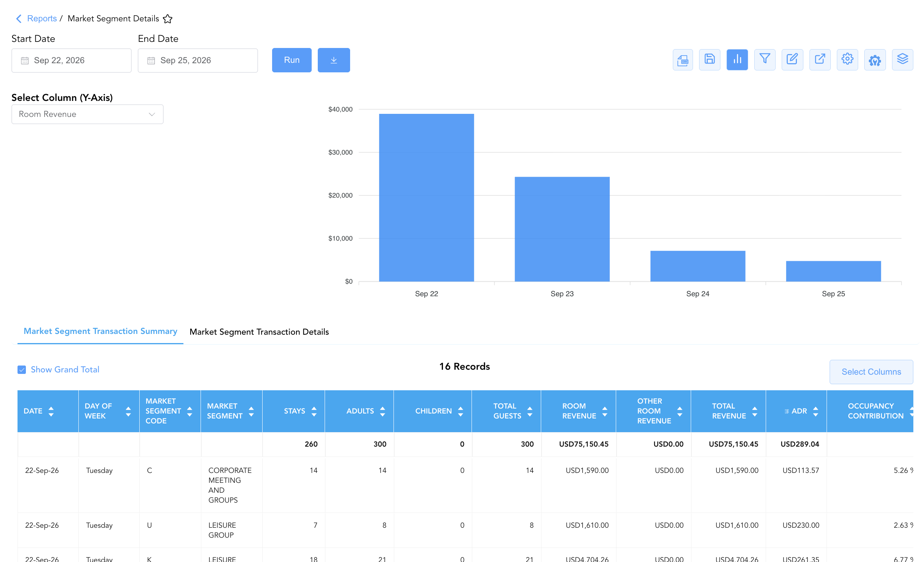Click the Sep 22 chart bar
Viewport: 924px width, 562px height.
tap(427, 198)
